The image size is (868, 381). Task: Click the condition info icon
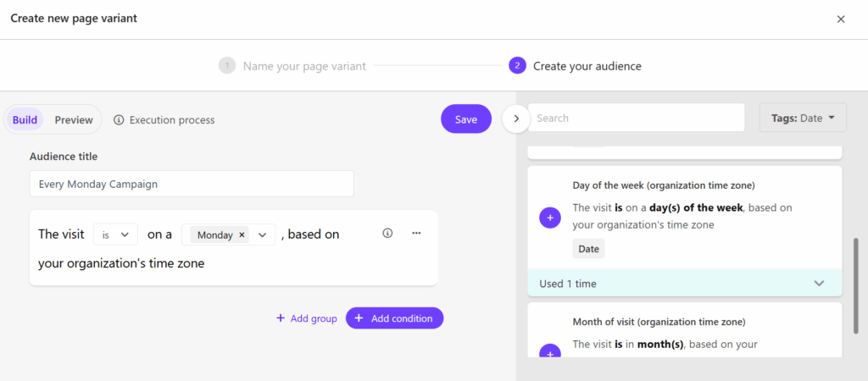point(387,234)
